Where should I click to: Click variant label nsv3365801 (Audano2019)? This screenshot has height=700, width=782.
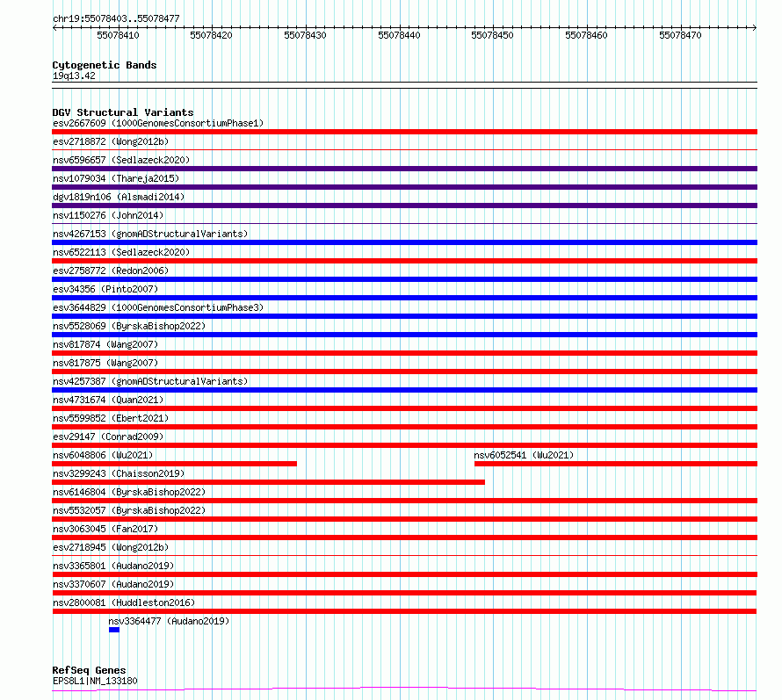coord(113,566)
